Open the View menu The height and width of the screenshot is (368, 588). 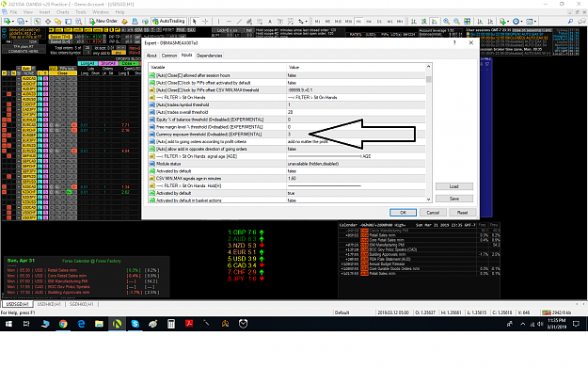click(28, 12)
